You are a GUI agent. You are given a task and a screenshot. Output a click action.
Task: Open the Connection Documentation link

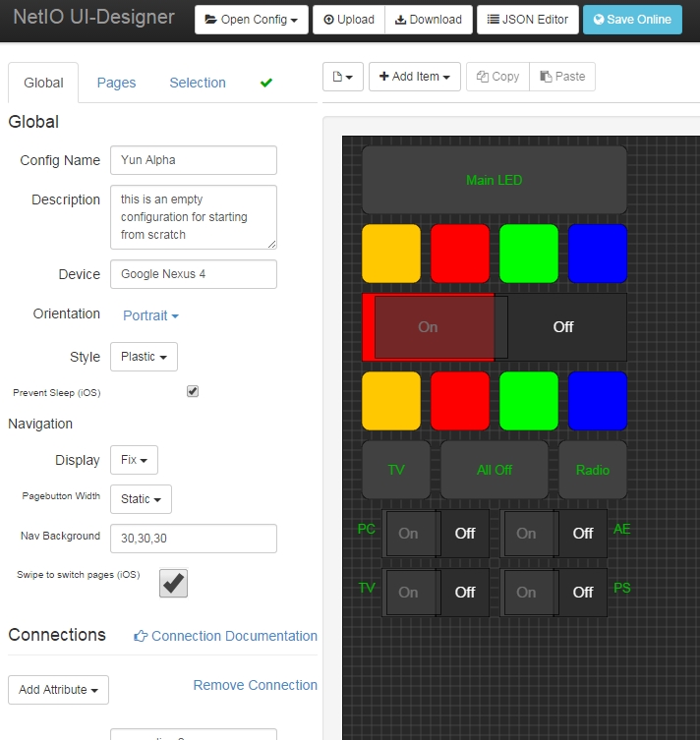pos(225,636)
